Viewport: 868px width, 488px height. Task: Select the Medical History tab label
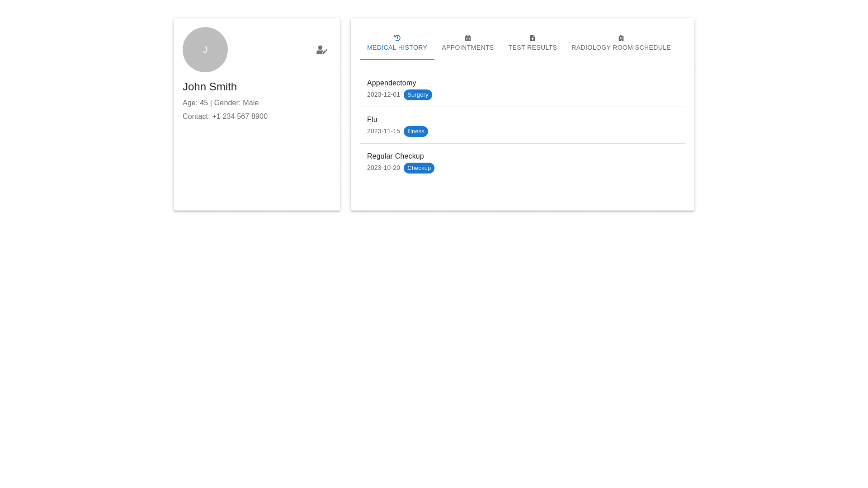point(397,47)
